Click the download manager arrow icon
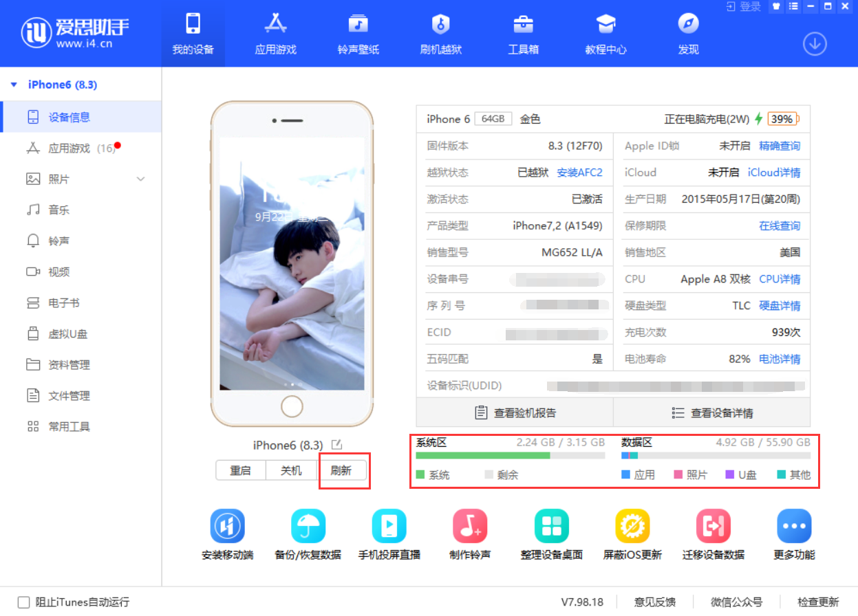The height and width of the screenshot is (616, 858). [x=815, y=43]
